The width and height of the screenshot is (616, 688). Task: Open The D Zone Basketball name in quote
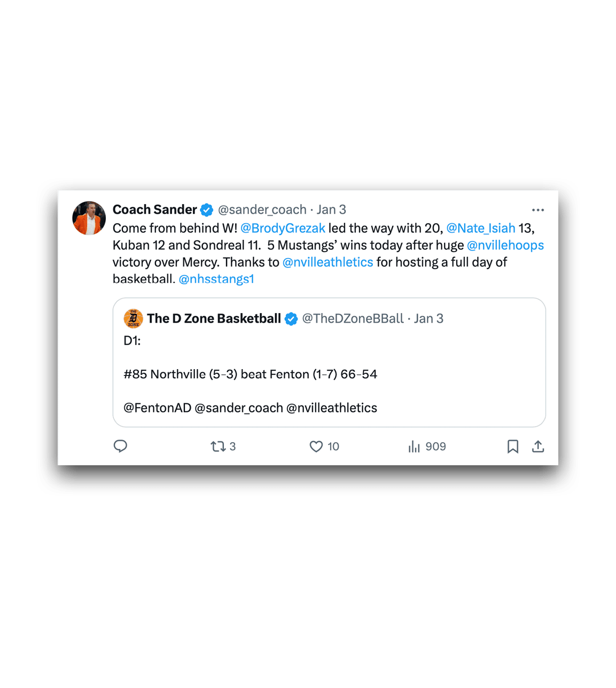214,318
